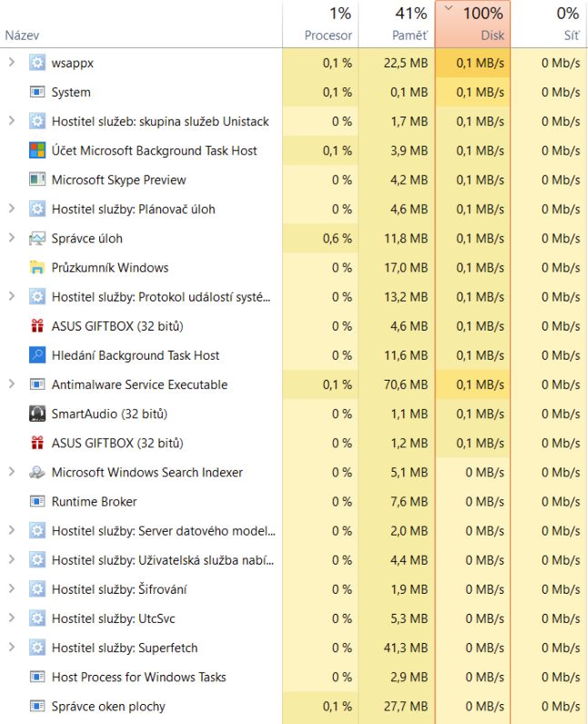
Task: Select the Správce oken plochy process
Action: 293,706
